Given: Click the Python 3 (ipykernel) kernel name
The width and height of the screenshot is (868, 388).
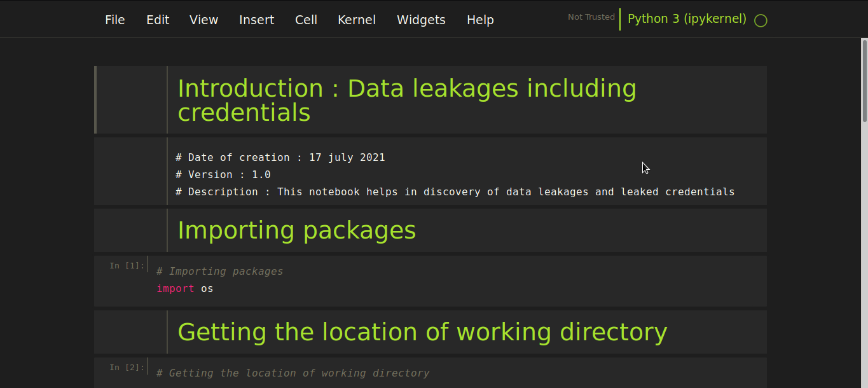Looking at the screenshot, I should [x=687, y=18].
